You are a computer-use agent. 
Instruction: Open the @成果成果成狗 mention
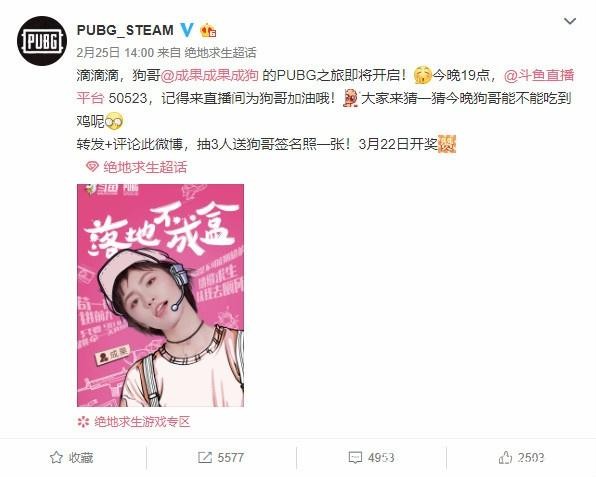(x=210, y=75)
